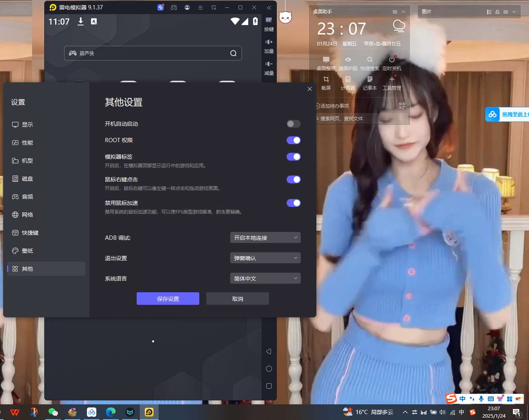Click the Android recent apps square button
This screenshot has width=529, height=420.
coord(269,386)
